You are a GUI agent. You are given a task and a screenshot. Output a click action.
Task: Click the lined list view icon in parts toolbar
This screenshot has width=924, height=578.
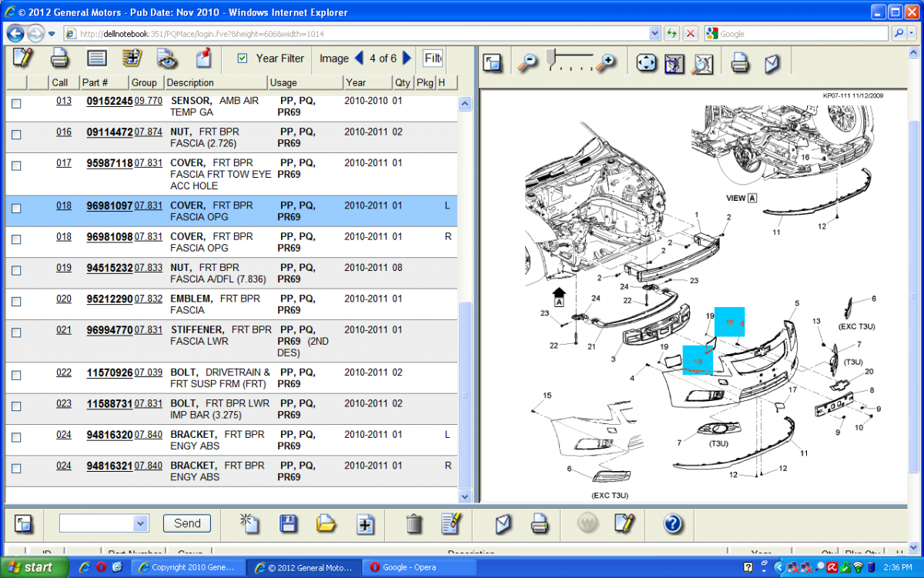96,58
